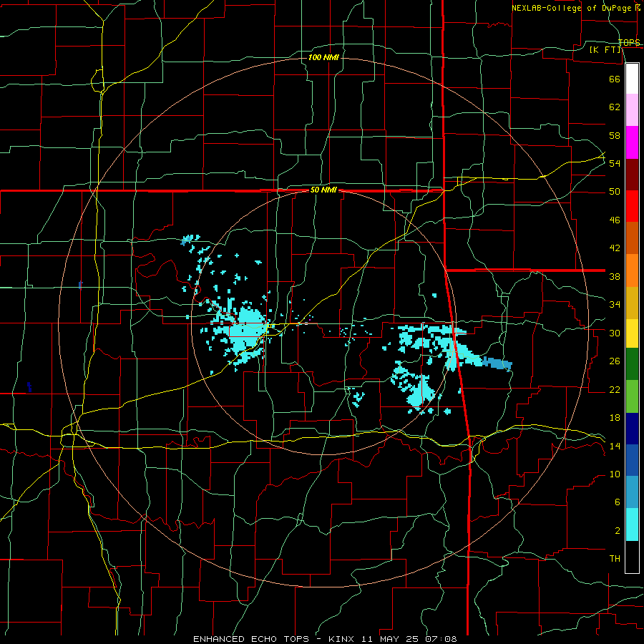
Task: Select the light green legend swatch
Action: pos(632,396)
